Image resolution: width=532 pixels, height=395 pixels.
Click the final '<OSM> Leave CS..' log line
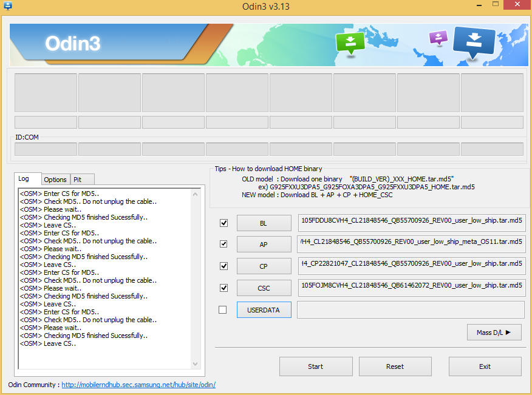[x=48, y=343]
